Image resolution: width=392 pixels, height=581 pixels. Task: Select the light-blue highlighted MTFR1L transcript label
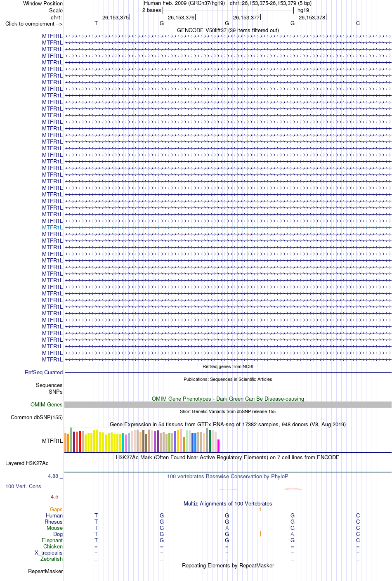pos(52,227)
